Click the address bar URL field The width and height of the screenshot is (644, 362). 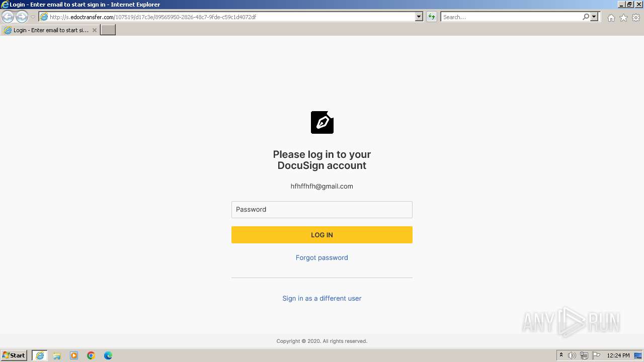click(226, 17)
